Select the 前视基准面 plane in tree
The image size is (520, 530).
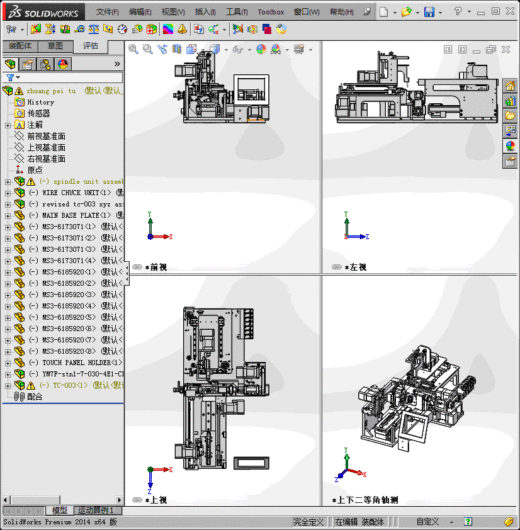coord(46,136)
